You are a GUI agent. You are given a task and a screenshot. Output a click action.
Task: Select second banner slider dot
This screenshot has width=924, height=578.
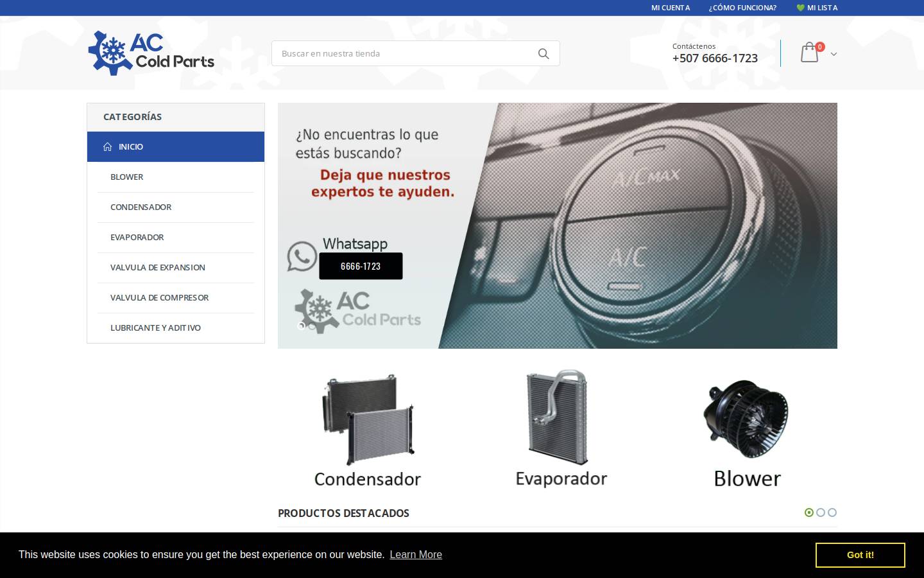coord(312,326)
